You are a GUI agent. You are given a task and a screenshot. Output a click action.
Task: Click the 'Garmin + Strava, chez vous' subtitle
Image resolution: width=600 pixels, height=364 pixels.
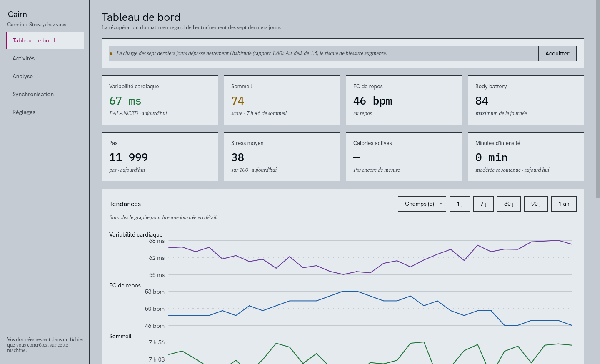pos(36,25)
